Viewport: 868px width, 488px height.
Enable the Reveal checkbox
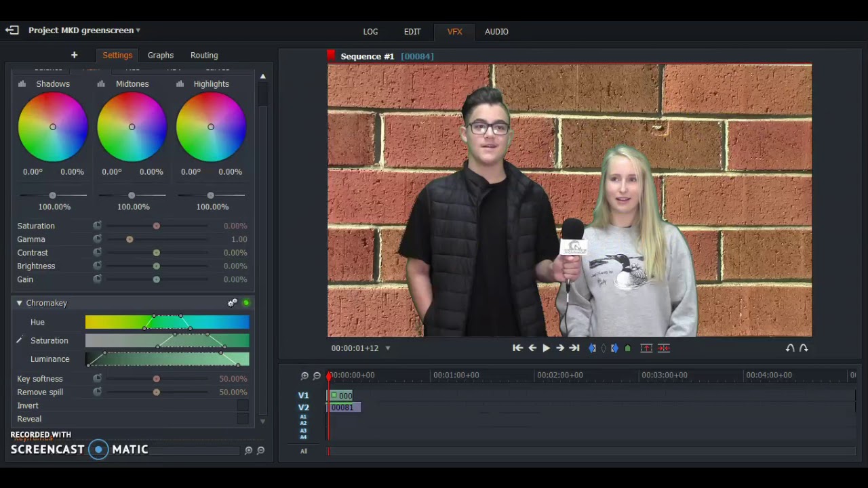[x=242, y=419]
